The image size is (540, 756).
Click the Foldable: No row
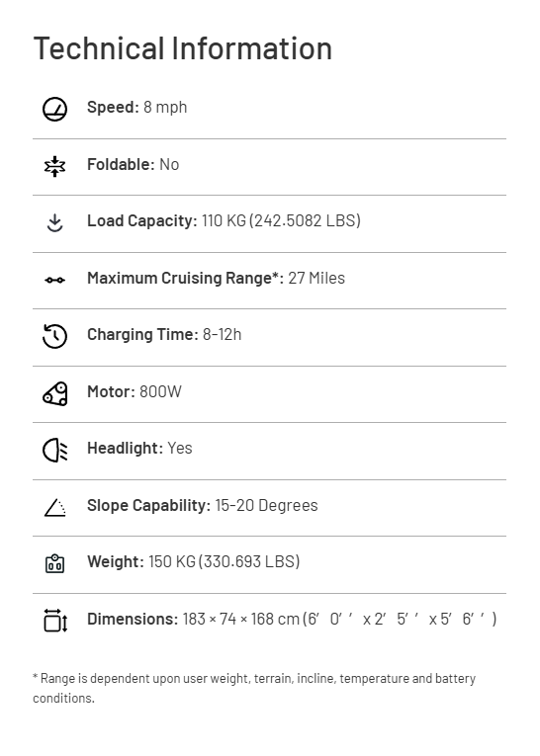pyautogui.click(x=269, y=167)
